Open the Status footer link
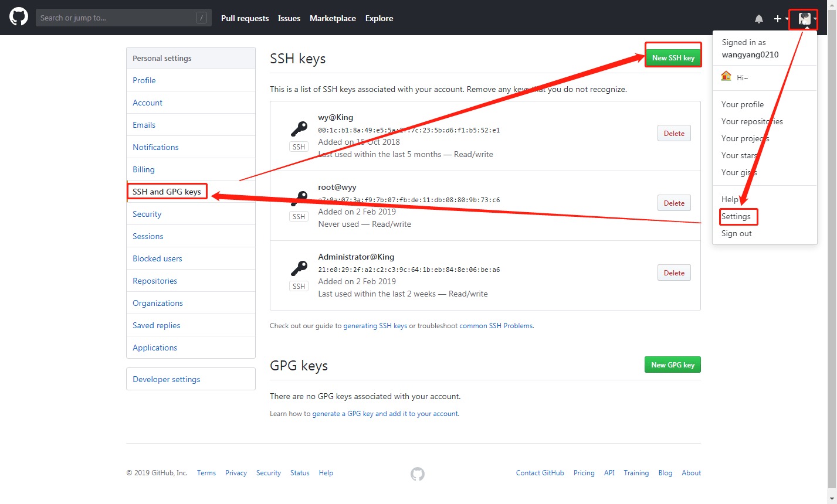 [300, 473]
